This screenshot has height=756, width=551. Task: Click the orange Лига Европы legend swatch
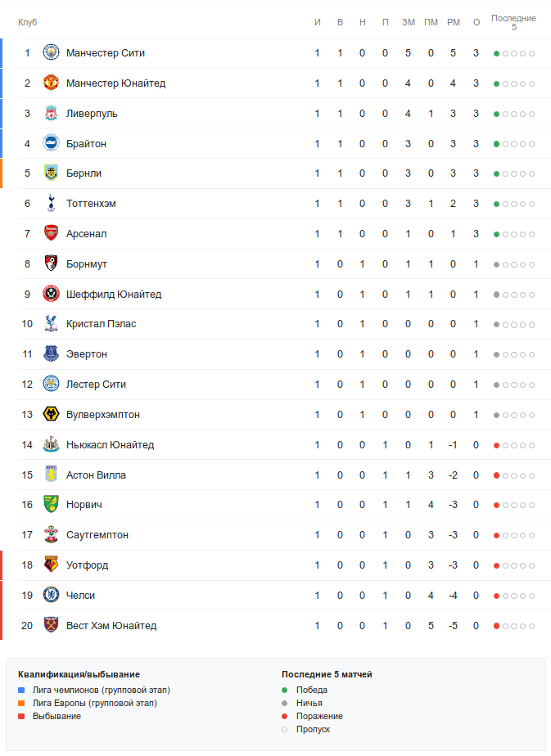21,704
